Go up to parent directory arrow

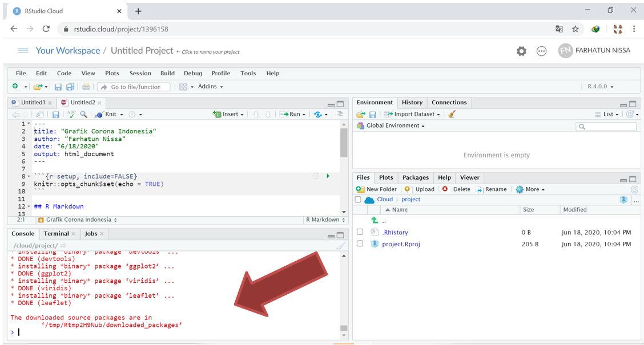(x=374, y=220)
